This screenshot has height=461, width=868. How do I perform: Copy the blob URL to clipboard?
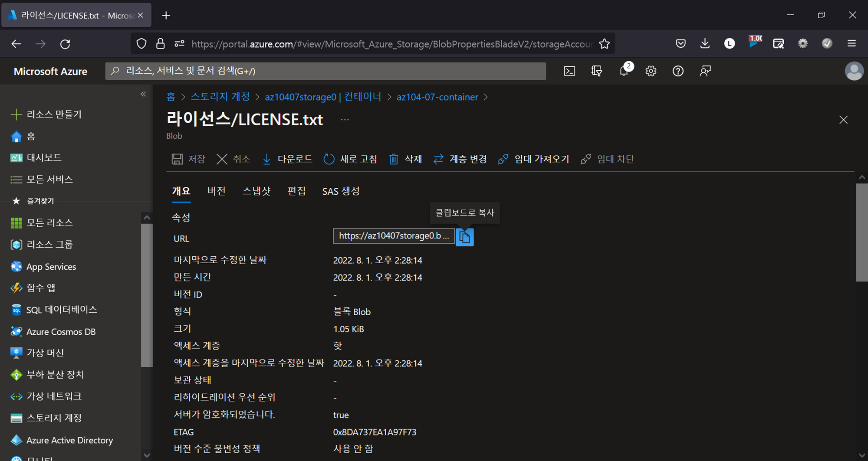point(464,237)
